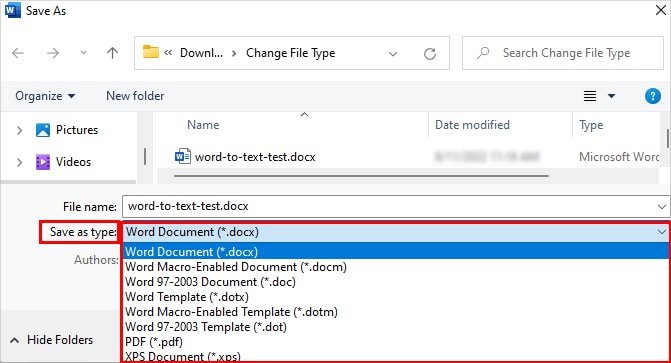Choose Word Macro-Enabled Document (*.docm)

[396, 267]
